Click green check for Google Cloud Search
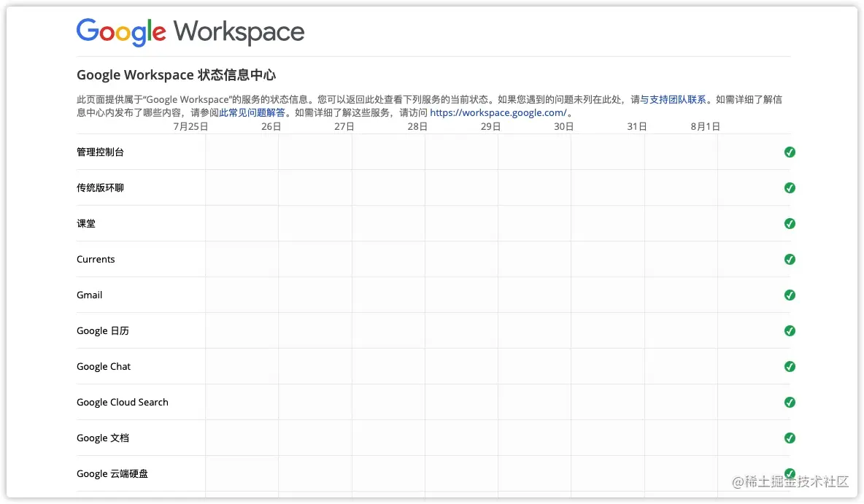 click(790, 403)
